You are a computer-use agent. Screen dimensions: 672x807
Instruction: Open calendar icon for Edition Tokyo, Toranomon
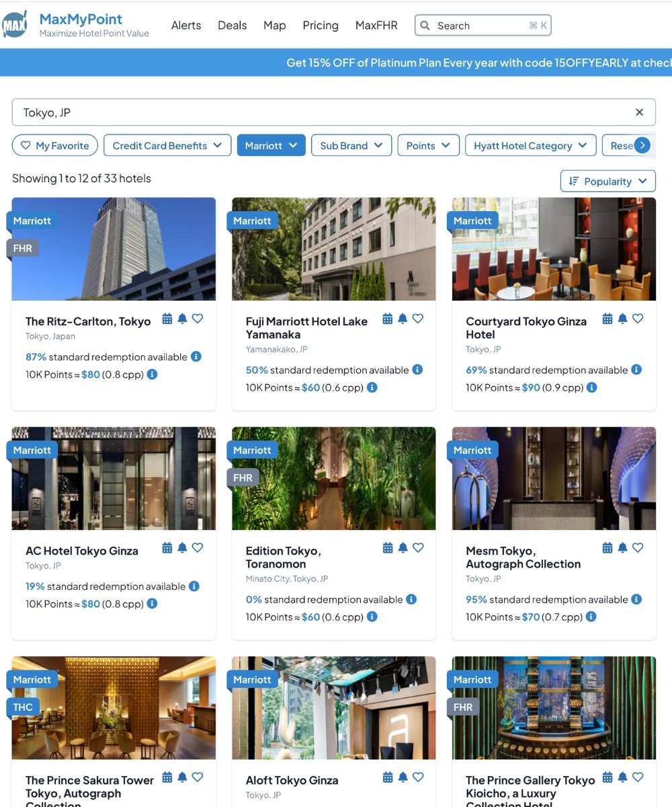(x=388, y=548)
